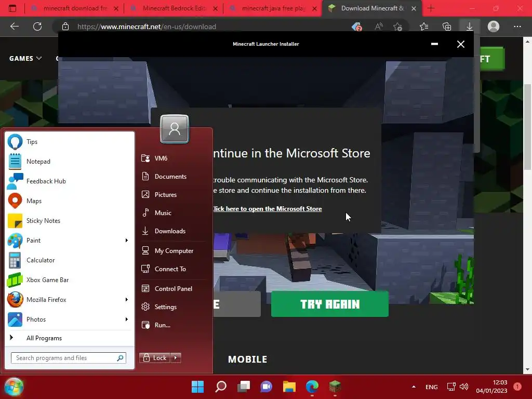
Task: Open a new browser tab
Action: pos(431,8)
